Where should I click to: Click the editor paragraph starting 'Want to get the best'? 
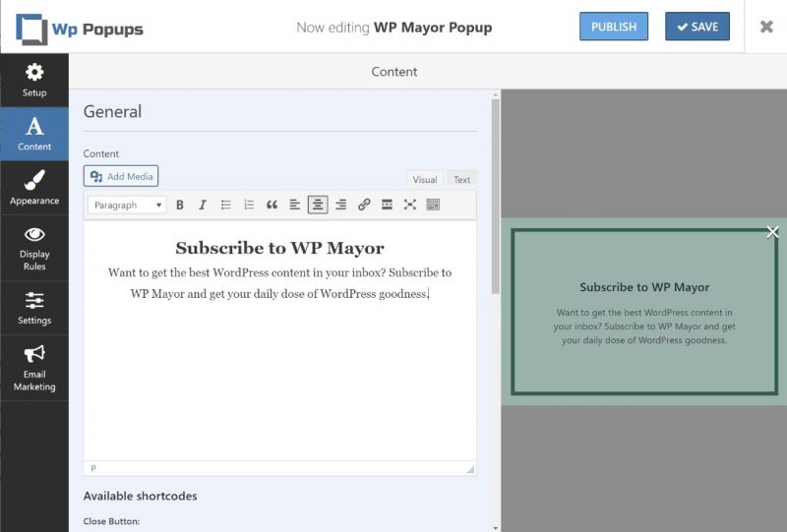[x=279, y=283]
